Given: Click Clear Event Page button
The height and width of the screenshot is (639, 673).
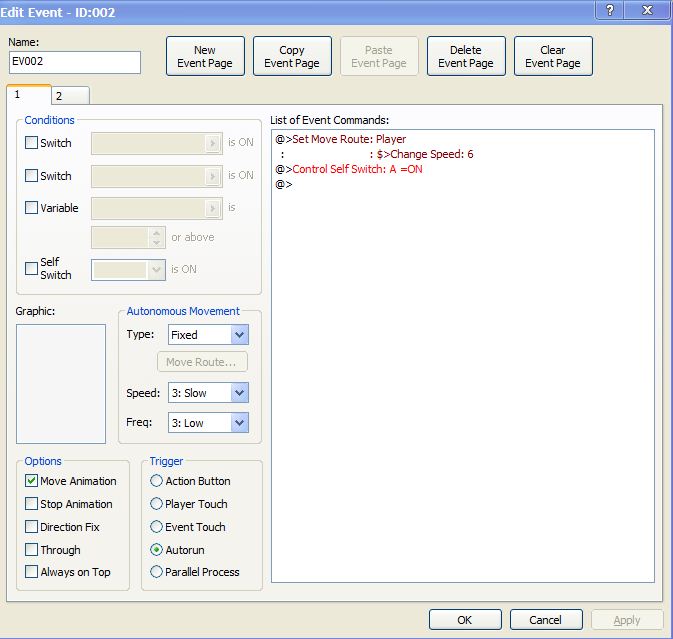Looking at the screenshot, I should coord(553,56).
